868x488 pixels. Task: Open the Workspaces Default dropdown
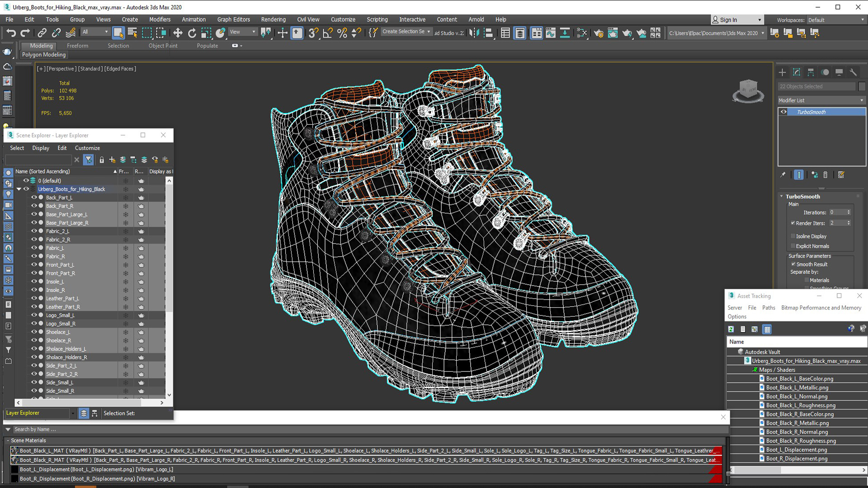click(x=836, y=20)
